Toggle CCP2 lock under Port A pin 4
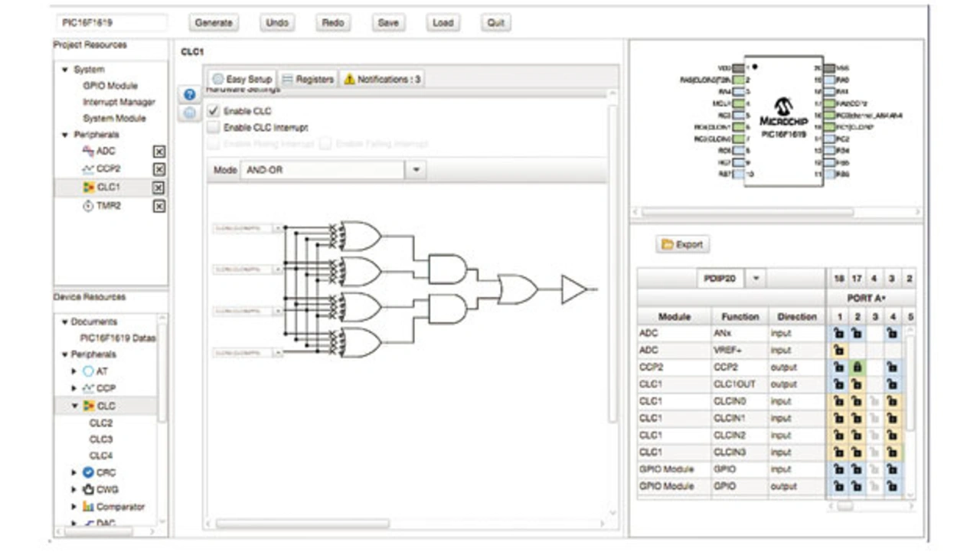This screenshot has width=980, height=552. tap(892, 367)
